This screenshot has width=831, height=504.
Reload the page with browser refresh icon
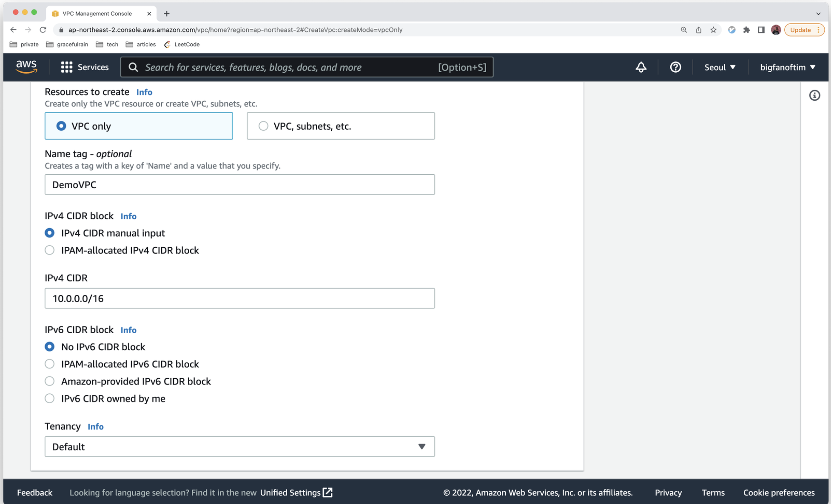(x=43, y=30)
